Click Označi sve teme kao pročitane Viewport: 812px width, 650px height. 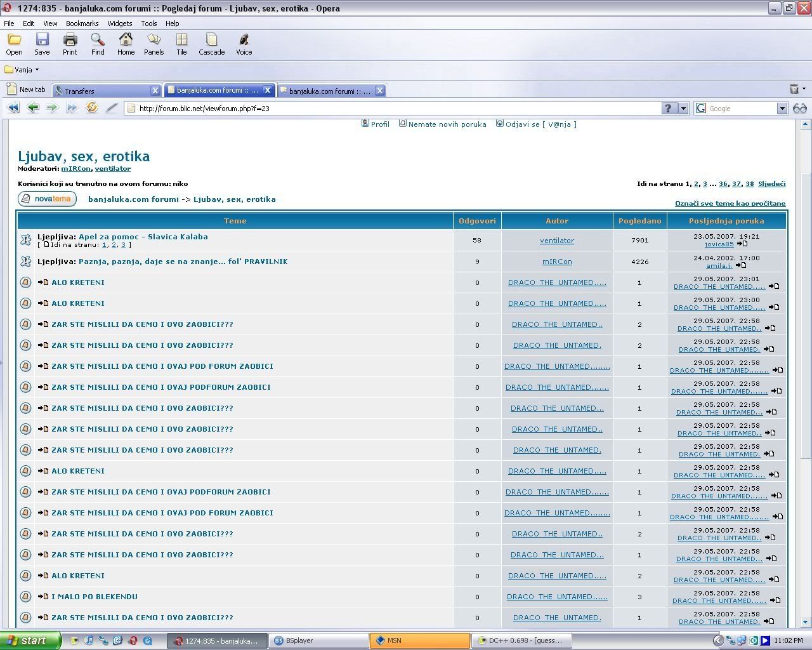pos(730,204)
